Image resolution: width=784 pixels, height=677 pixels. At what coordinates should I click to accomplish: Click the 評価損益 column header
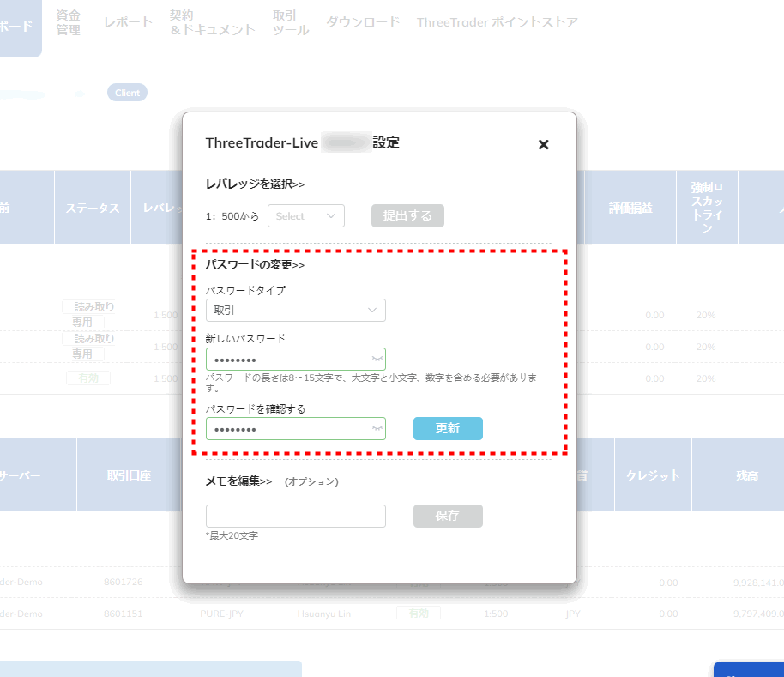(630, 208)
